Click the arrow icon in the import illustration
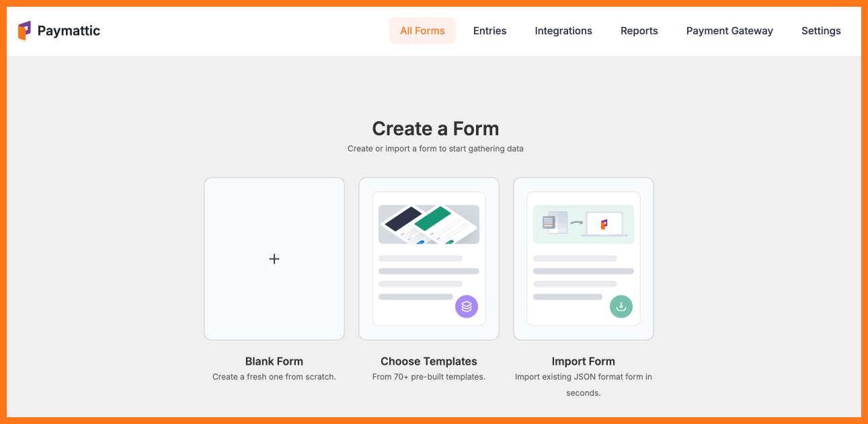 (x=577, y=222)
